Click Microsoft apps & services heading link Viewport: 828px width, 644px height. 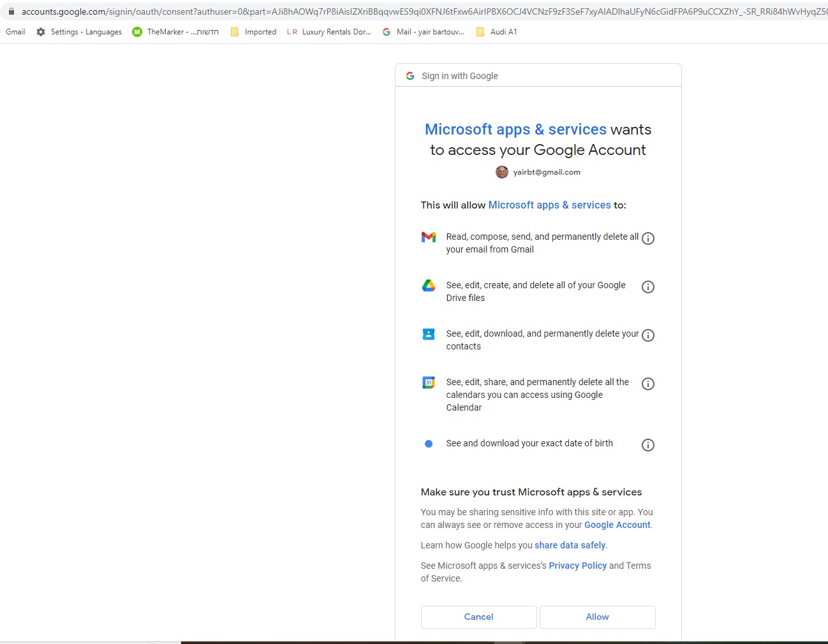pyautogui.click(x=515, y=129)
